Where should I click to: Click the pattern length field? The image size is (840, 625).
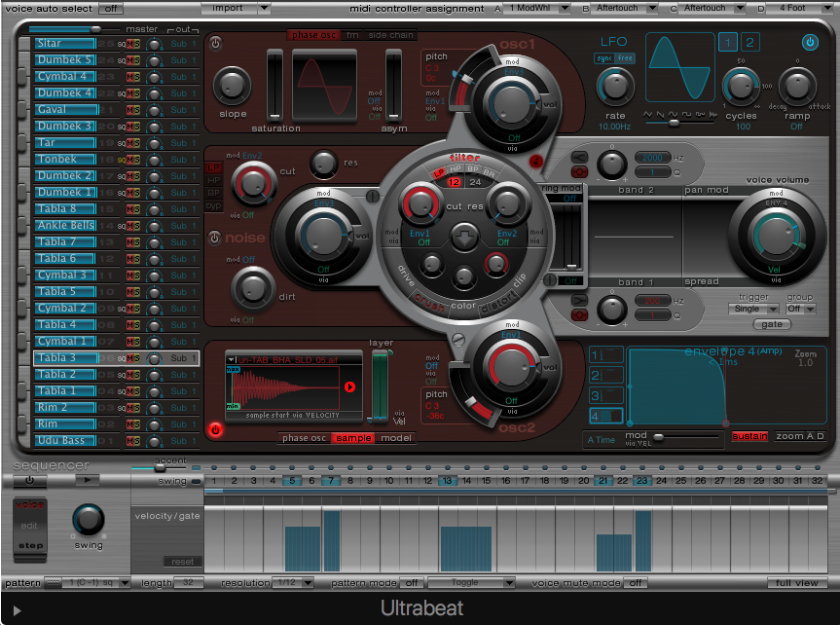(188, 583)
